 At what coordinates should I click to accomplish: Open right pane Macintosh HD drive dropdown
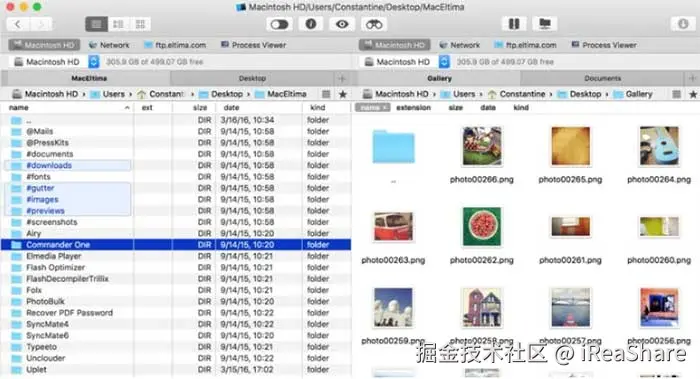[444, 62]
